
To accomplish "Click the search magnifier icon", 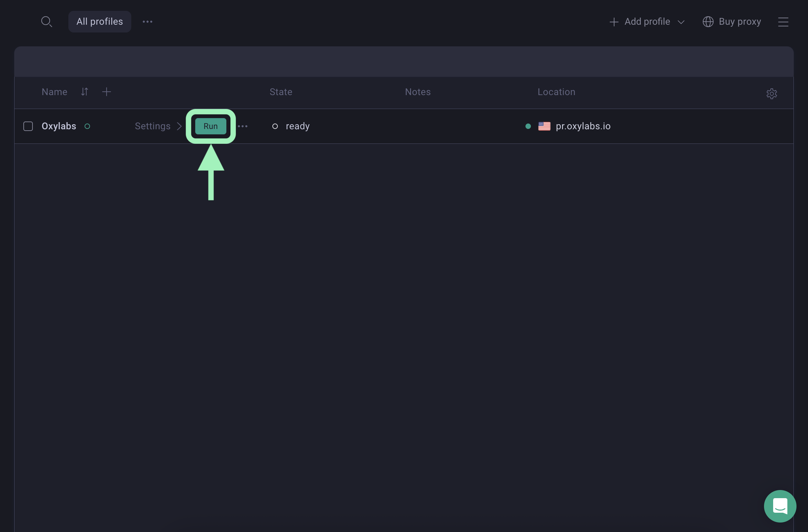I will point(46,22).
